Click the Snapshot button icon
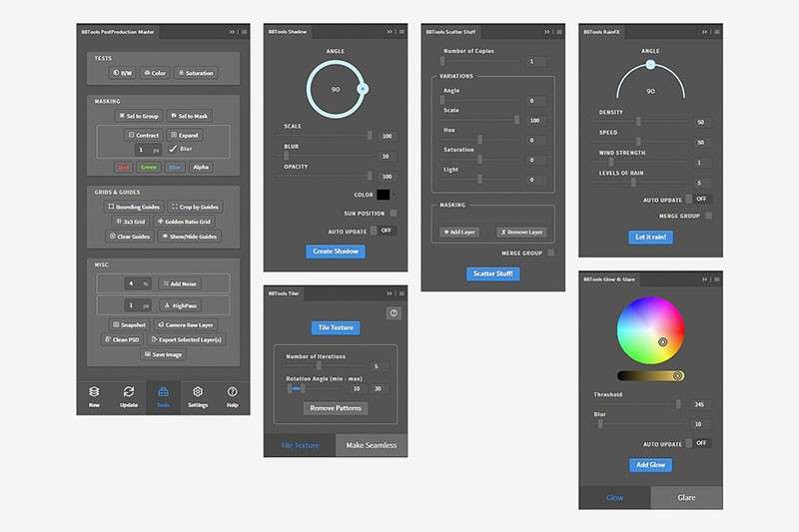799x532 pixels. tap(114, 324)
